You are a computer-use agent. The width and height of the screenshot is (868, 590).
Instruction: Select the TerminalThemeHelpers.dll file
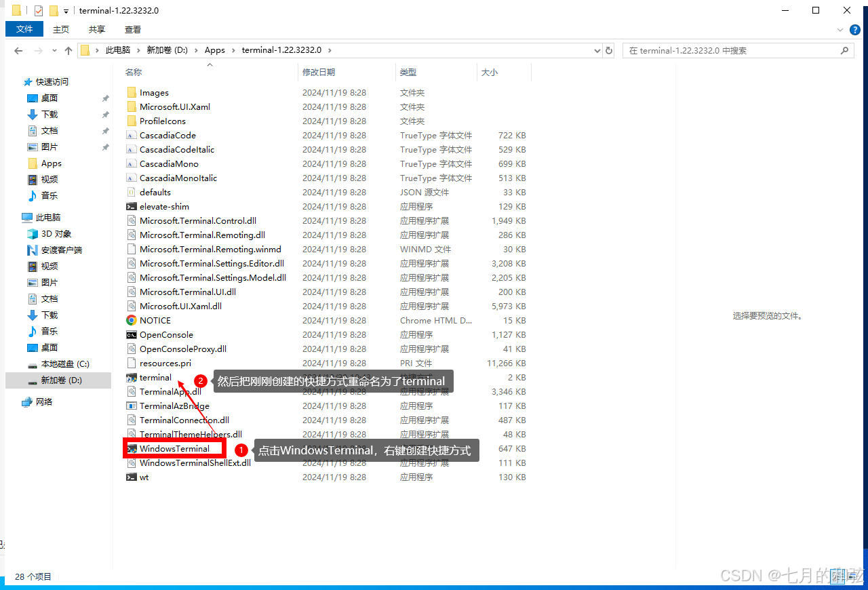[x=191, y=435]
